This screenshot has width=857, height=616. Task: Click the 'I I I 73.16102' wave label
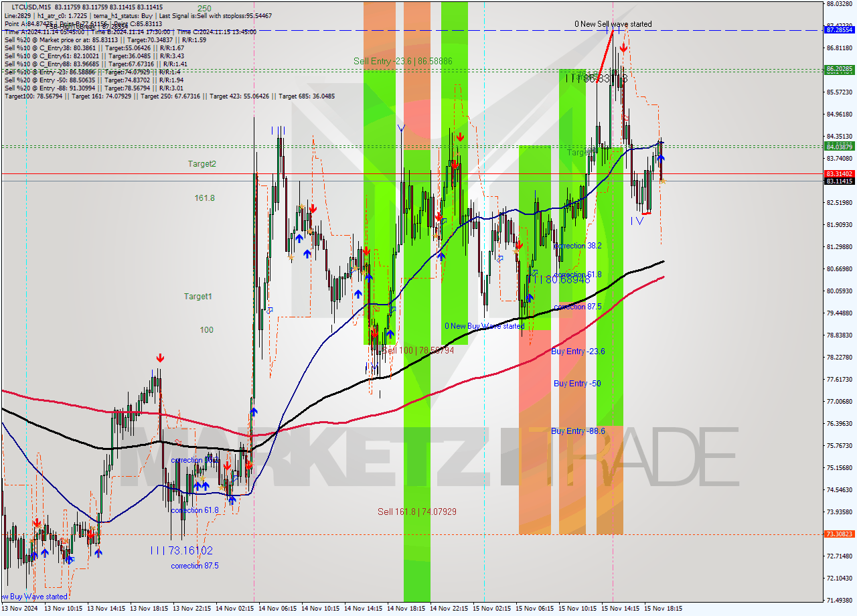tap(181, 550)
